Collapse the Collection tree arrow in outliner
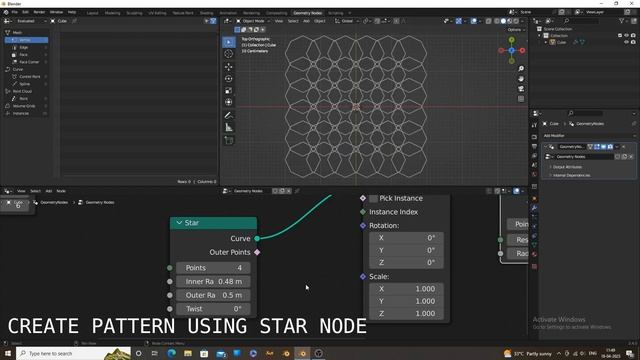 539,36
